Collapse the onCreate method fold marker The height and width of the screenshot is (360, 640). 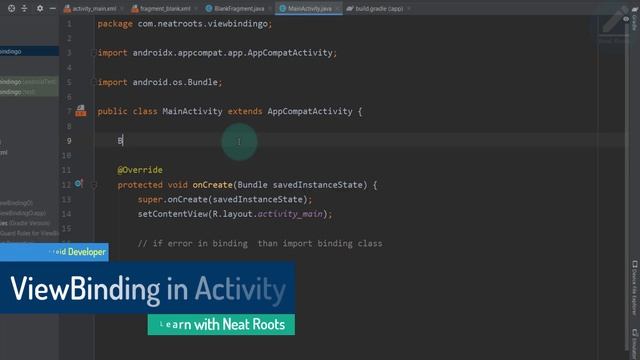pos(94,185)
